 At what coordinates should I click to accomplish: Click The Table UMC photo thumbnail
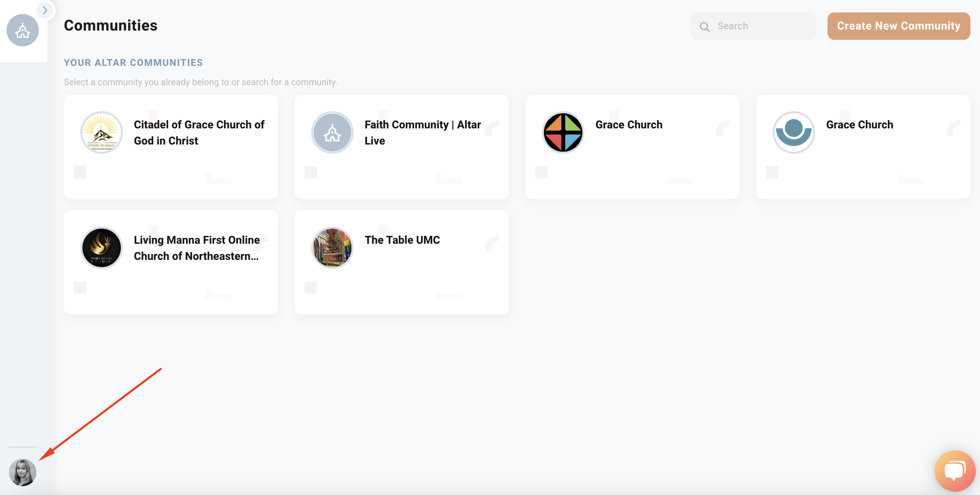click(332, 248)
